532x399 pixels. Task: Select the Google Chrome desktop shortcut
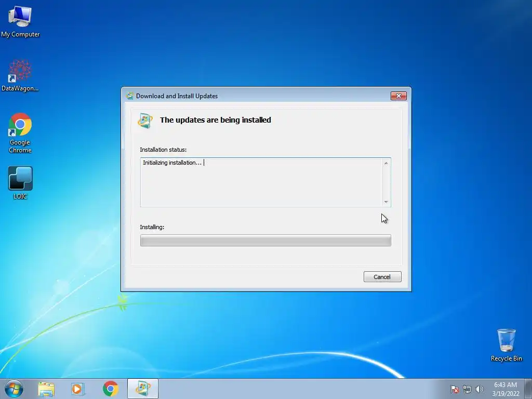(x=20, y=133)
